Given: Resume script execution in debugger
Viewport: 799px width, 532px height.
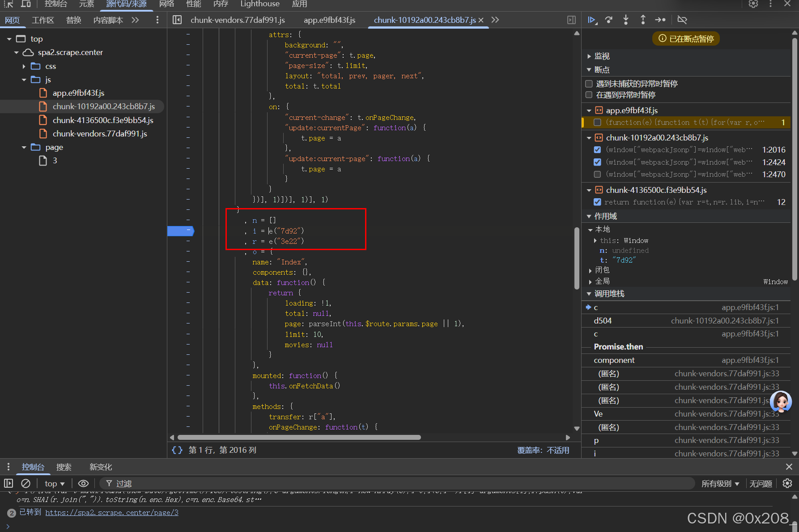Looking at the screenshot, I should 592,20.
